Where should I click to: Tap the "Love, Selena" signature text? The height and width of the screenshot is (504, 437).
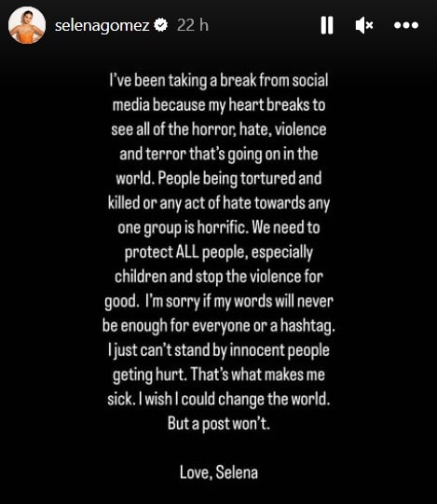click(219, 473)
